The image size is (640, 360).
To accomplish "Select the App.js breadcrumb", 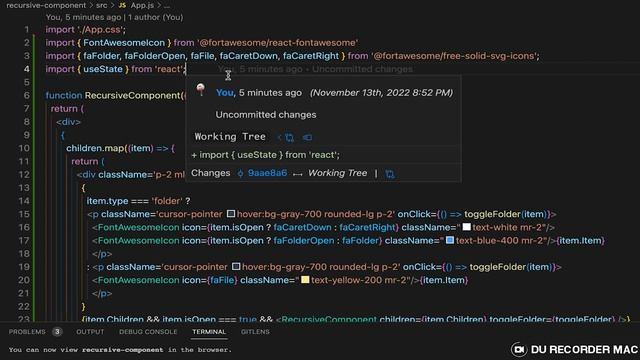I will [142, 6].
